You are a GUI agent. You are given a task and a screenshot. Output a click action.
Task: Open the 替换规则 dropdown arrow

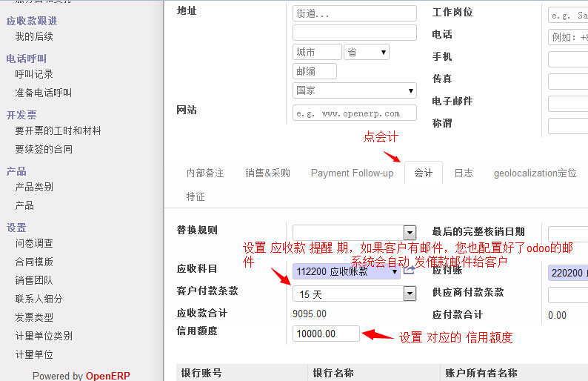pyautogui.click(x=410, y=233)
